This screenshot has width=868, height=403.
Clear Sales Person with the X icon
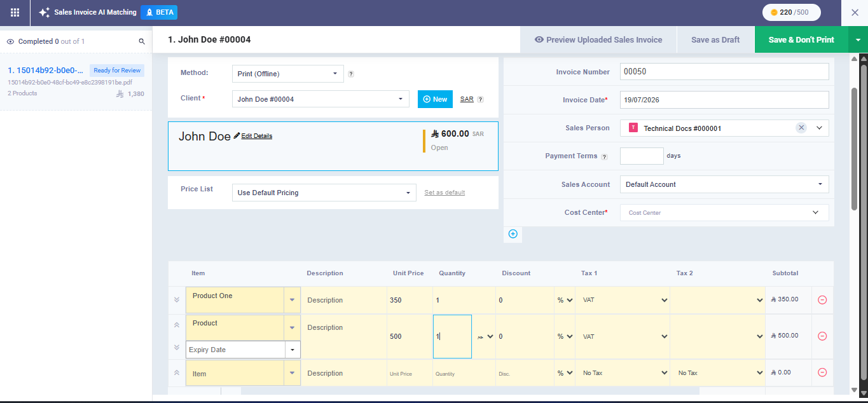801,128
